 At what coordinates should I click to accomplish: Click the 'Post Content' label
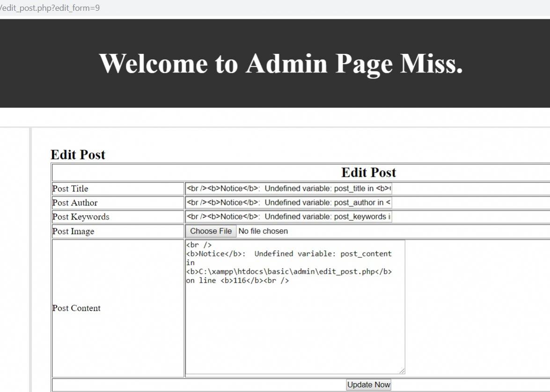click(x=76, y=308)
